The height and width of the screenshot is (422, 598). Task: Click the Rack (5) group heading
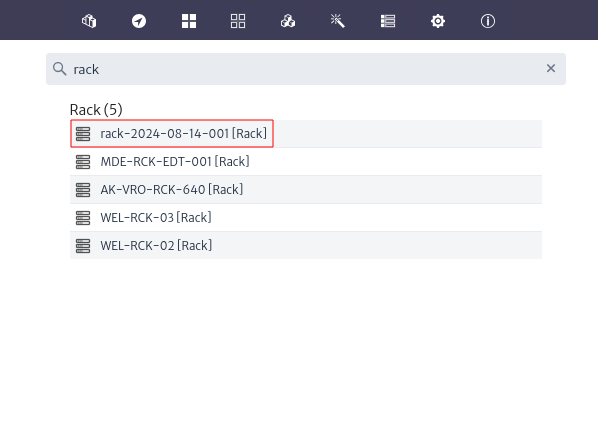[96, 110]
